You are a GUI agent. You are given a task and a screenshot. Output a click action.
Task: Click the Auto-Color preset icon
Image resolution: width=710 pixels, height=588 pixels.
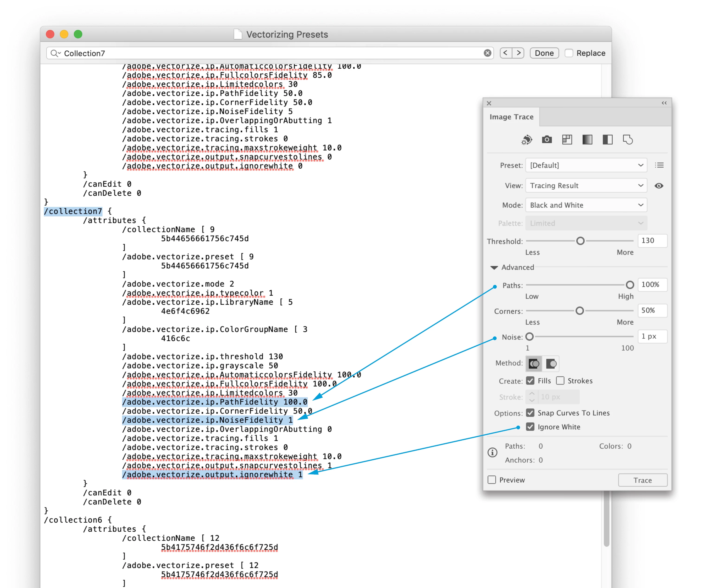[x=526, y=140]
